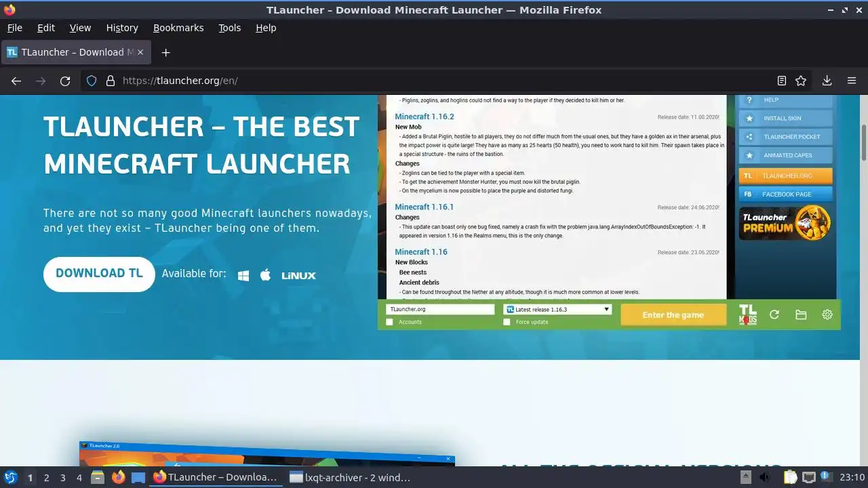The width and height of the screenshot is (868, 488).
Task: Click the Install Skin star entry
Action: [x=785, y=118]
